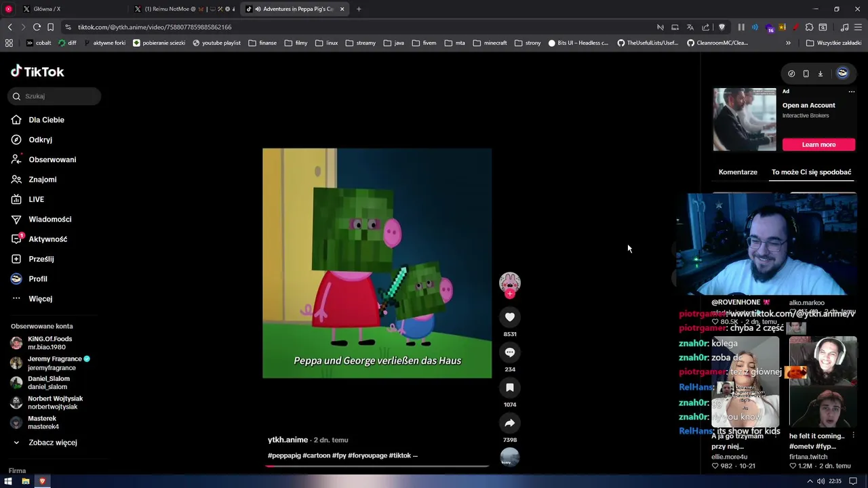
Task: Open browser extensions puzzle icon
Action: click(x=809, y=27)
